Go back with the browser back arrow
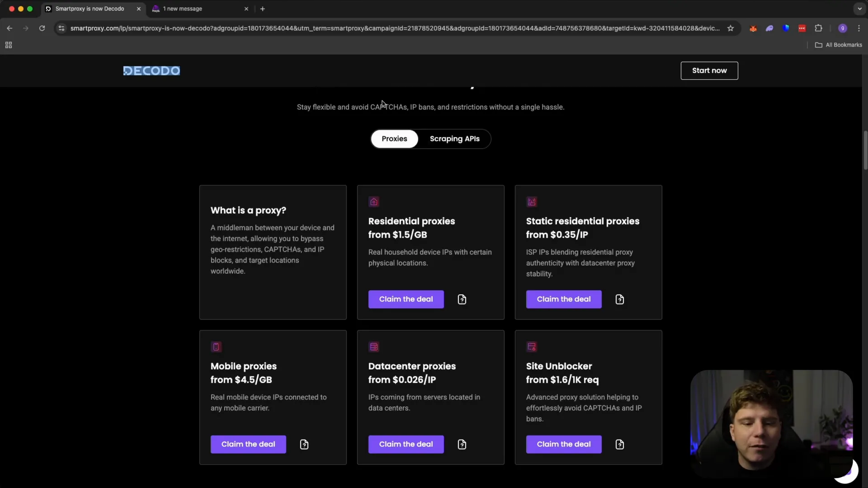 point(9,28)
